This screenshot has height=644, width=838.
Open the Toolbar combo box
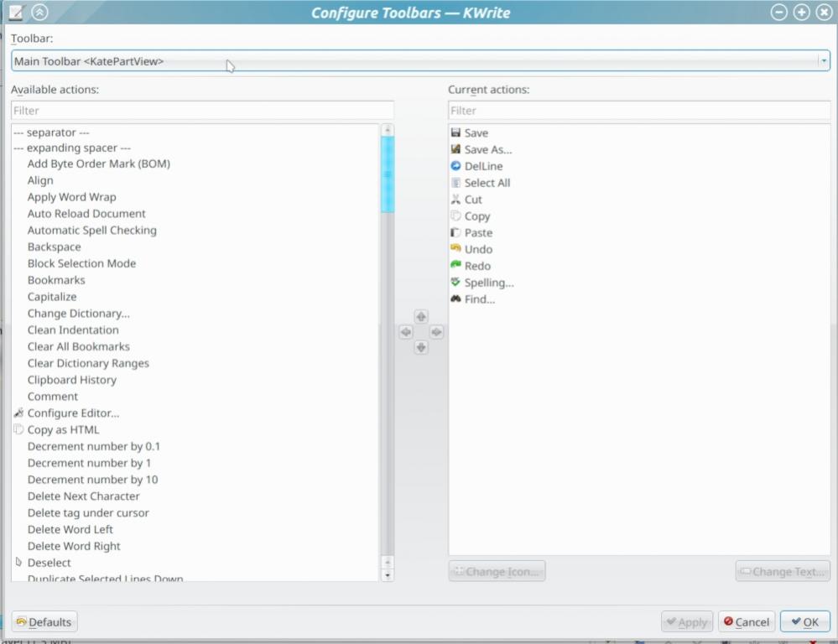pyautogui.click(x=420, y=61)
